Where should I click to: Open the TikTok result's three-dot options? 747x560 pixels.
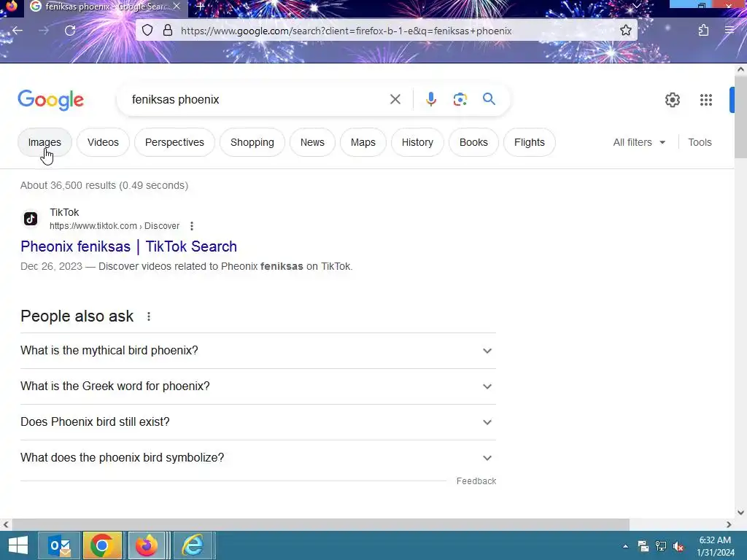pos(192,226)
